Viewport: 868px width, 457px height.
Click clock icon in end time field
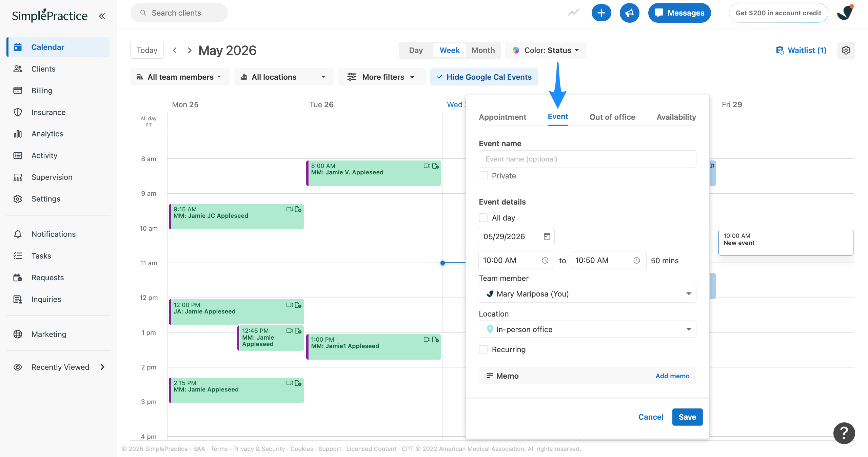637,260
